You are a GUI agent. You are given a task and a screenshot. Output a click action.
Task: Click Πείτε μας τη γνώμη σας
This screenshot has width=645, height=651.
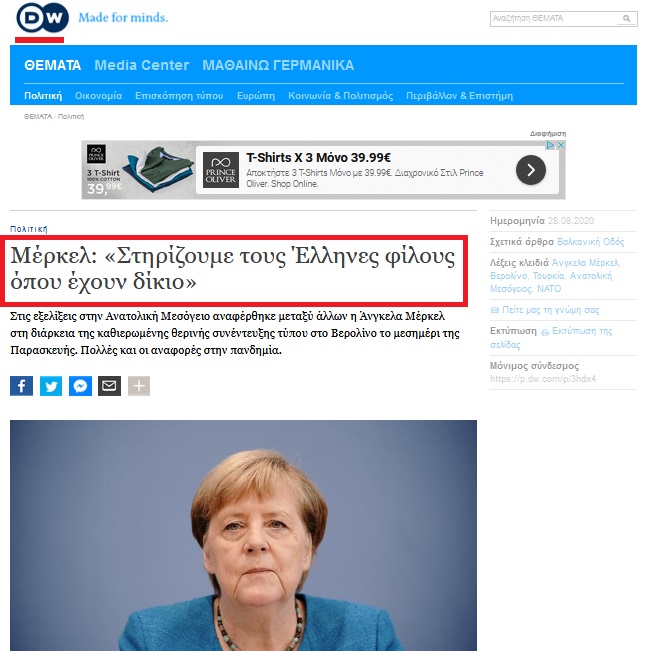click(x=545, y=310)
